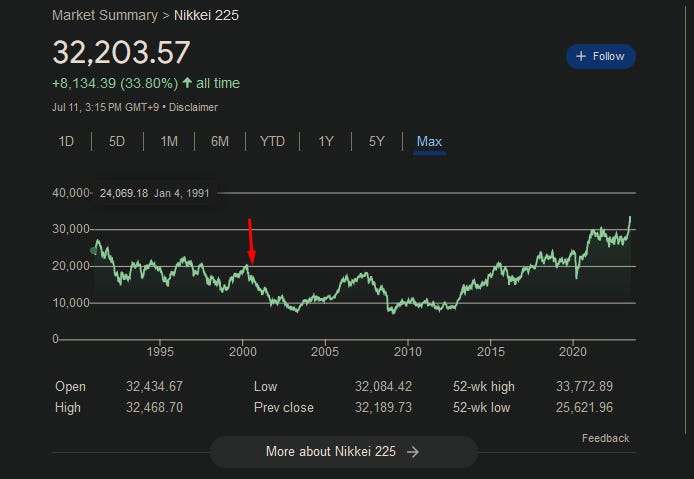The height and width of the screenshot is (479, 694).
Task: Choose the YTD time range tab
Action: click(272, 142)
